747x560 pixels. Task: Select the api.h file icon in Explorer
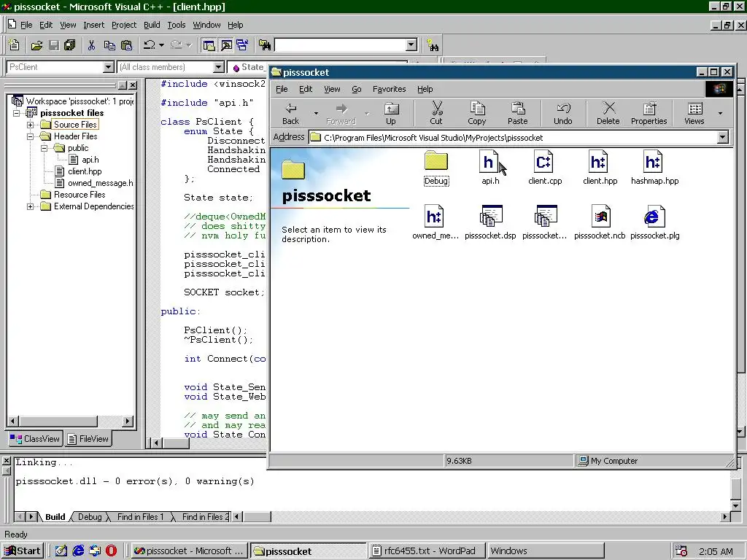489,168
